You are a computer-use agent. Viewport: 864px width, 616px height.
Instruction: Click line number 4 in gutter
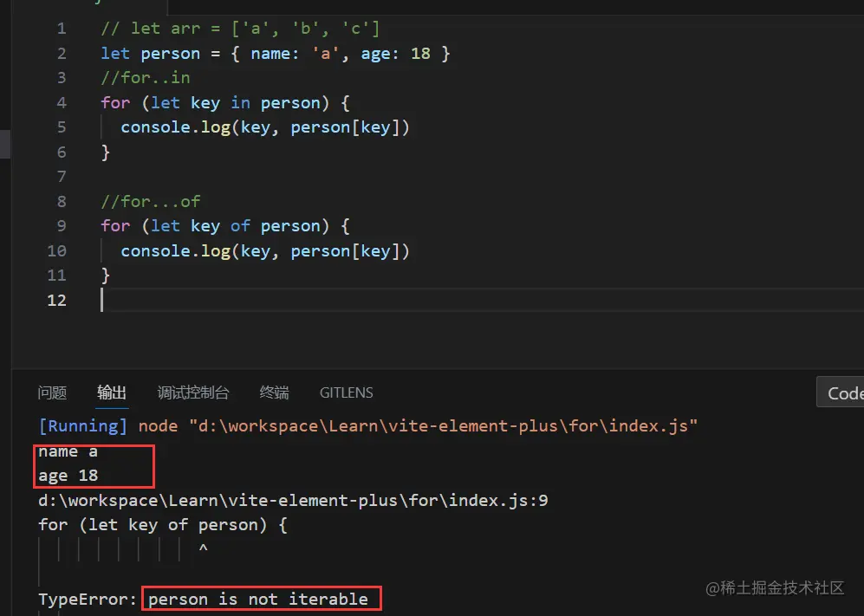pos(62,103)
